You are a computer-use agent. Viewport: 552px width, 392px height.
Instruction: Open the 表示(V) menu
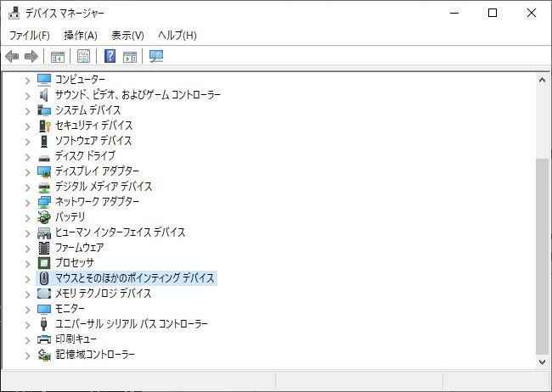click(127, 35)
